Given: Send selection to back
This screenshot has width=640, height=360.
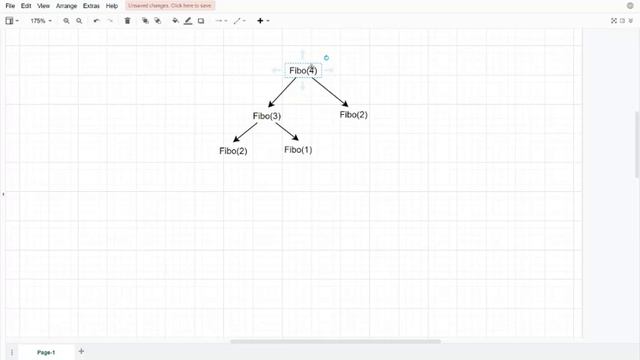Looking at the screenshot, I should point(158,21).
